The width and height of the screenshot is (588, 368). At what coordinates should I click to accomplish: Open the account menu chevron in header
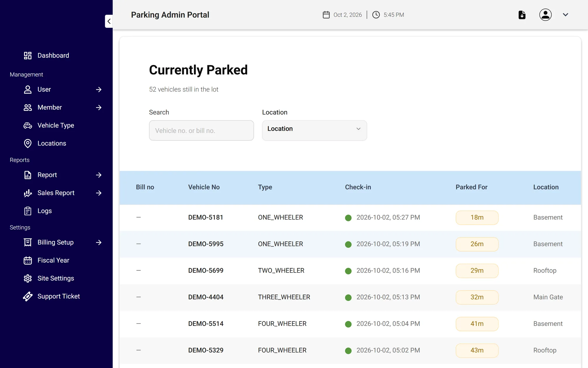[565, 15]
